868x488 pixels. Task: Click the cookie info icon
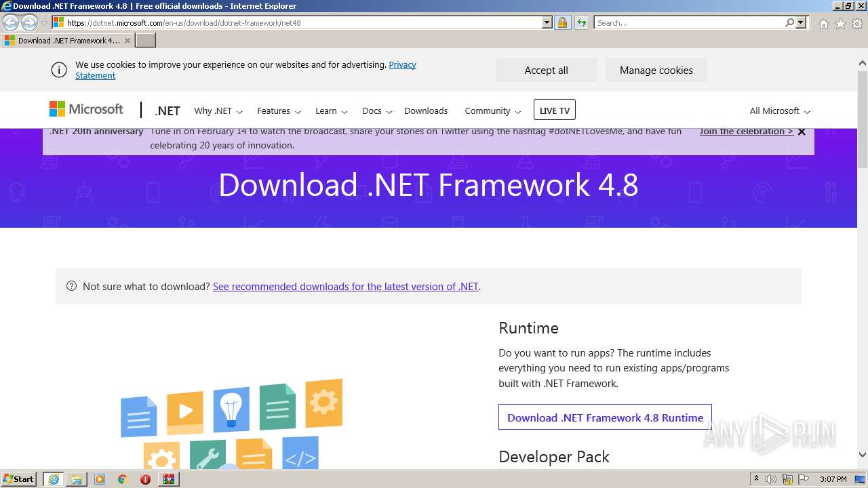pyautogui.click(x=59, y=70)
